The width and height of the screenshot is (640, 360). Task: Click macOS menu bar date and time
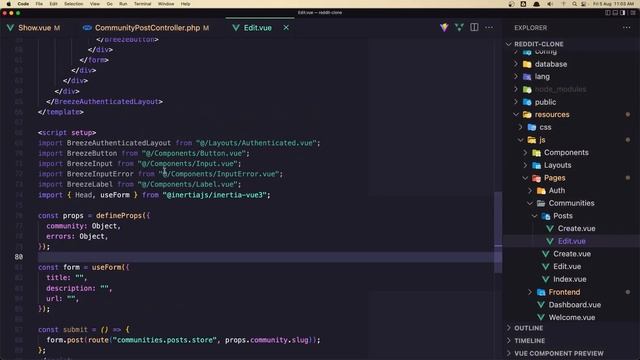613,4
